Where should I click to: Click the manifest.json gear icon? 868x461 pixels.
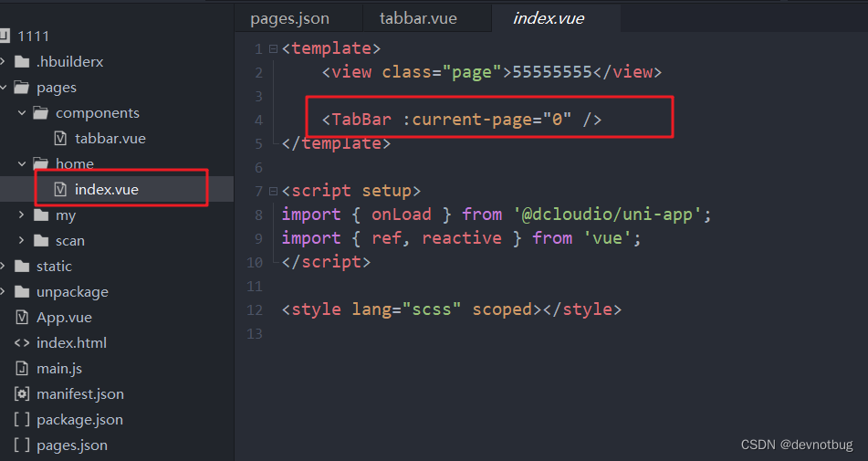click(x=22, y=394)
